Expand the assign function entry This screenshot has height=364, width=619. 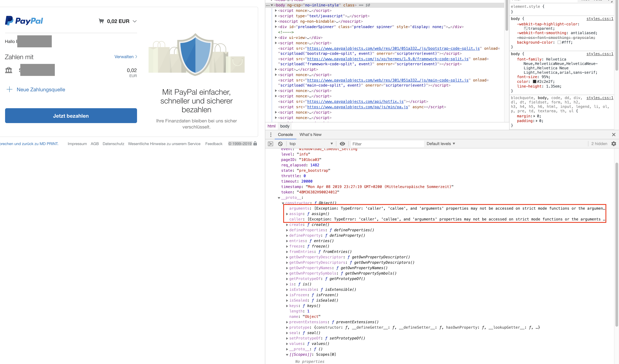pyautogui.click(x=287, y=214)
